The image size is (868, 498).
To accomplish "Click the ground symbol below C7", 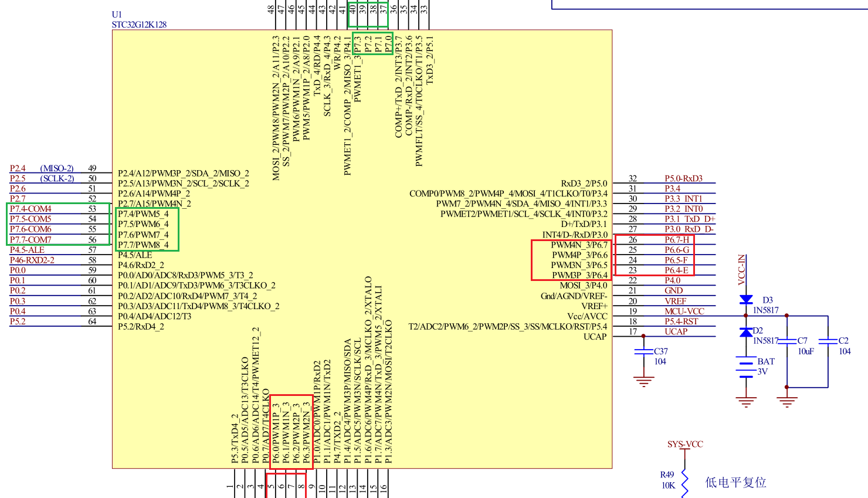I will [787, 402].
